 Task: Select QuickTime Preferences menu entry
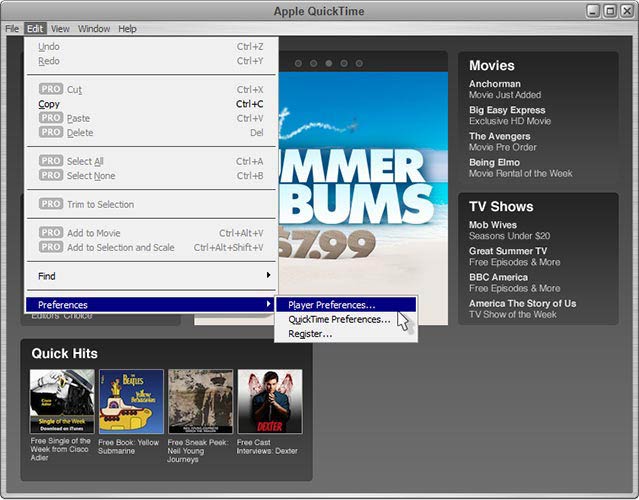tap(339, 319)
